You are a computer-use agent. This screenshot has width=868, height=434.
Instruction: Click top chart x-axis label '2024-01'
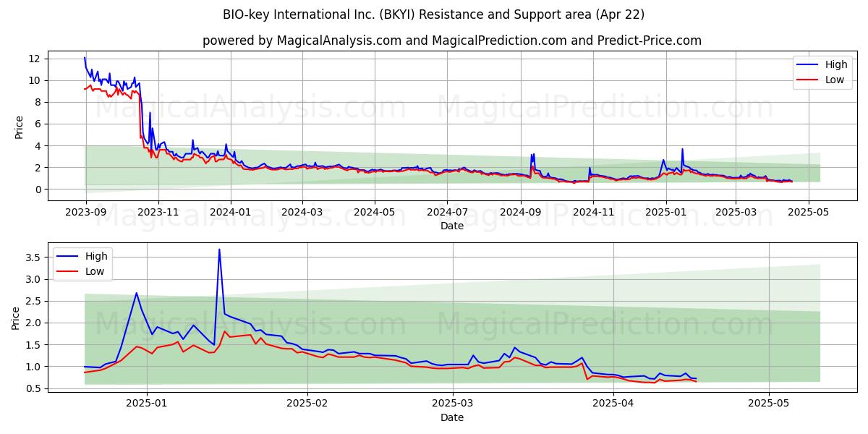230,213
